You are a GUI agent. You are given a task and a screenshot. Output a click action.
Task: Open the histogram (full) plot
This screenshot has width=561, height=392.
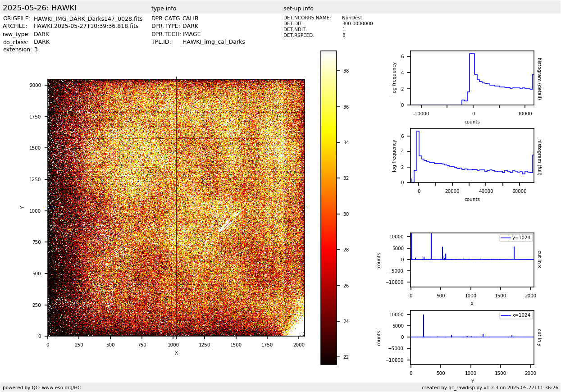click(472, 155)
